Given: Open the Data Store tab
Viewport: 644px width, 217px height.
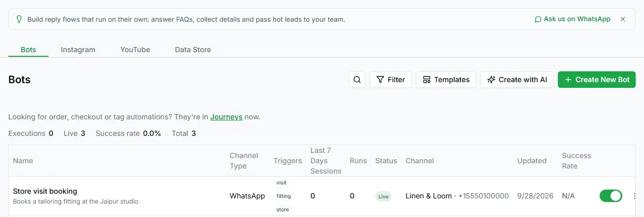Looking at the screenshot, I should click(193, 50).
